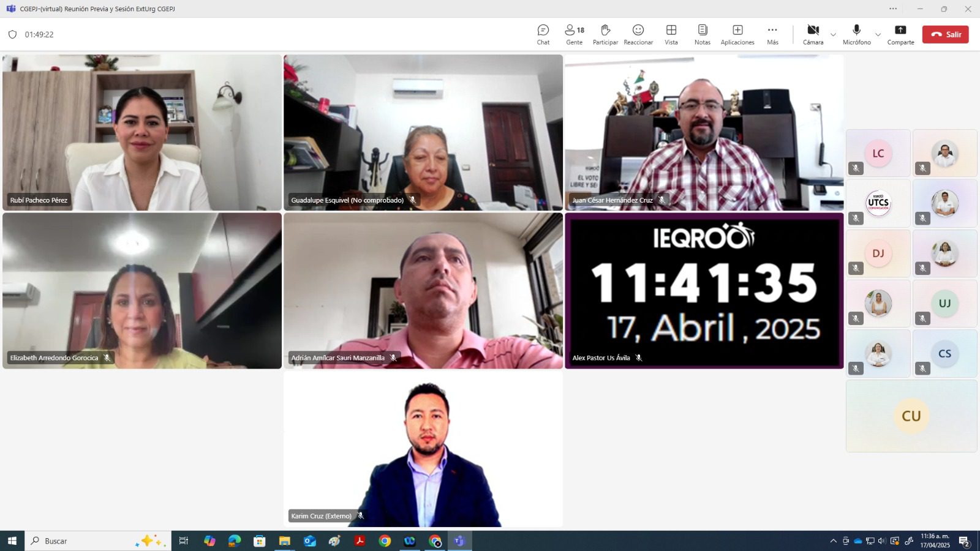Open the Reaccionar emoji menu

coord(638,35)
